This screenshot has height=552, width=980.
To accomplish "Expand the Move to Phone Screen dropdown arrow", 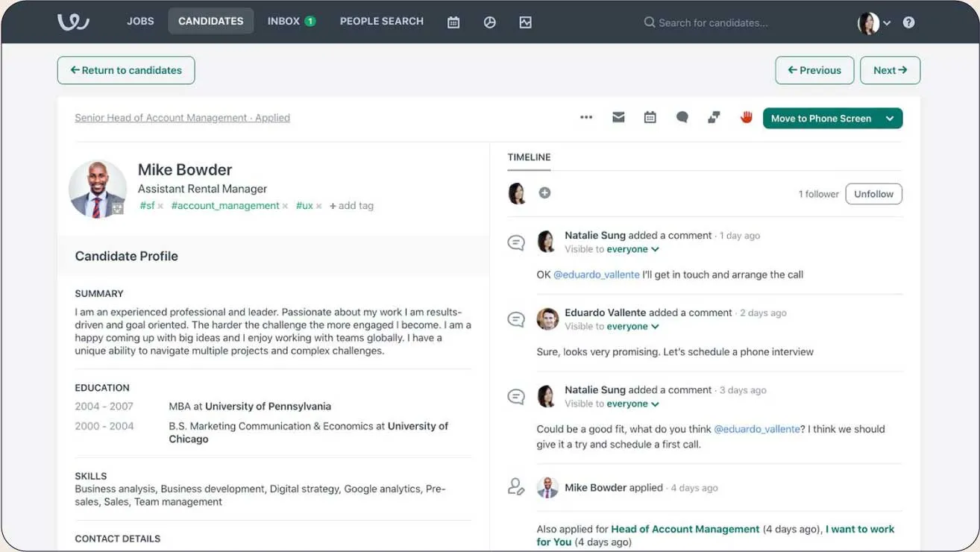I will pos(890,119).
